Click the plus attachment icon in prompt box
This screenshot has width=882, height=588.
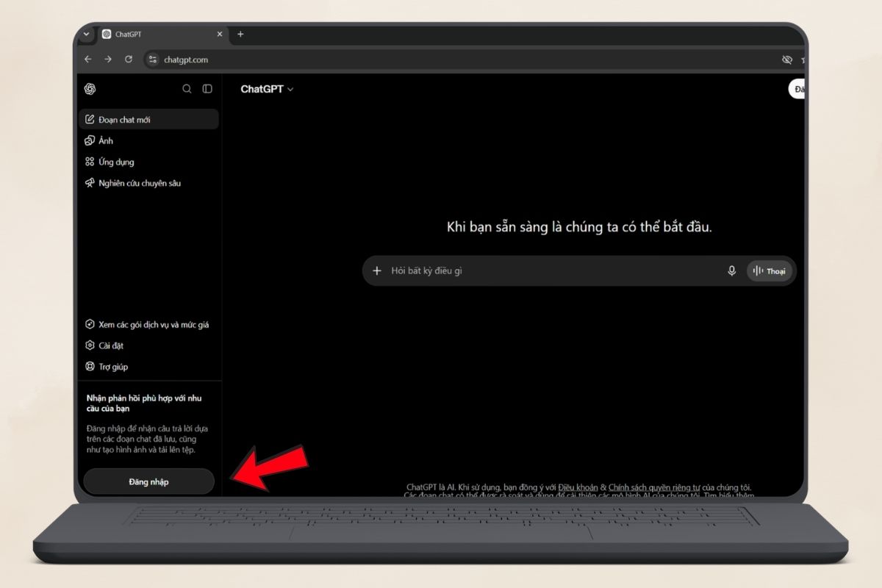pyautogui.click(x=377, y=271)
